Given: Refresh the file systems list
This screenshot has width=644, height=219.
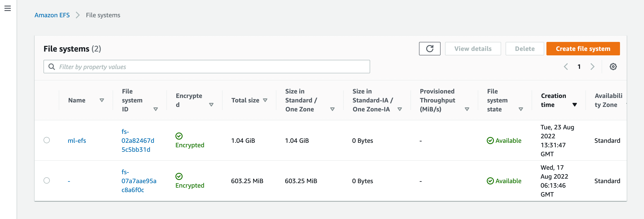Looking at the screenshot, I should click(430, 48).
